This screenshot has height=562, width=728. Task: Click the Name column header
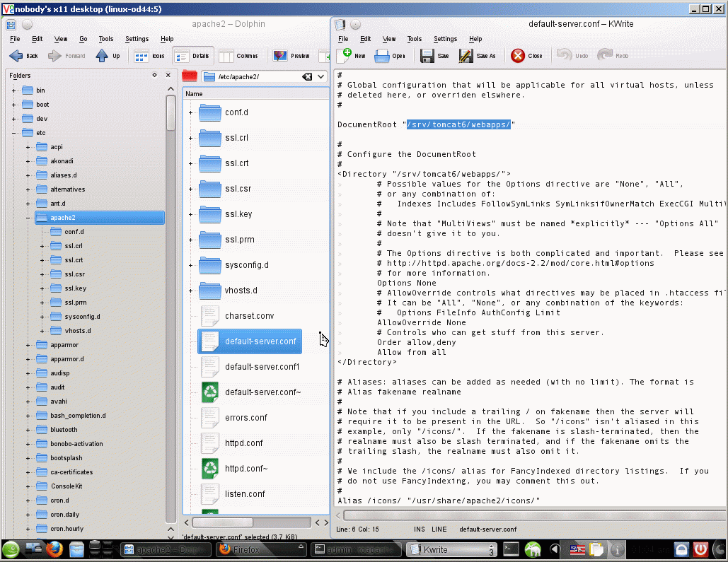(x=256, y=94)
